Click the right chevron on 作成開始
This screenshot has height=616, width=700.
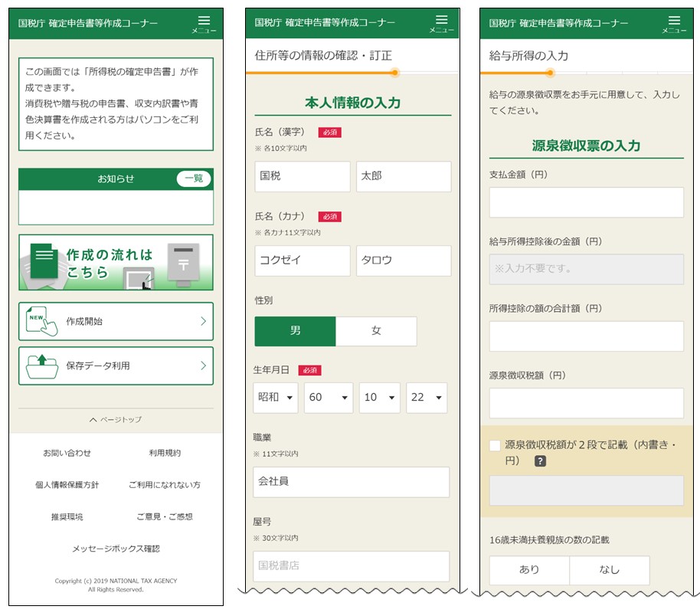click(x=203, y=321)
